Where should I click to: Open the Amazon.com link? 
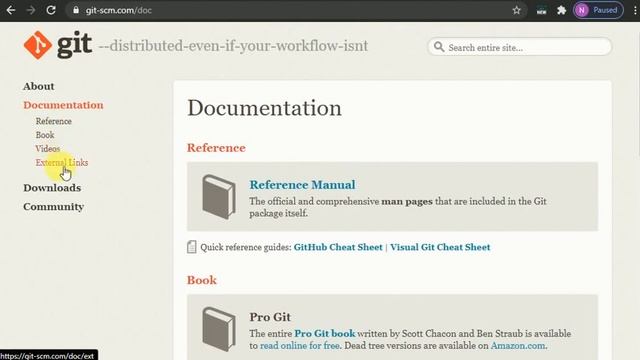pos(518,346)
